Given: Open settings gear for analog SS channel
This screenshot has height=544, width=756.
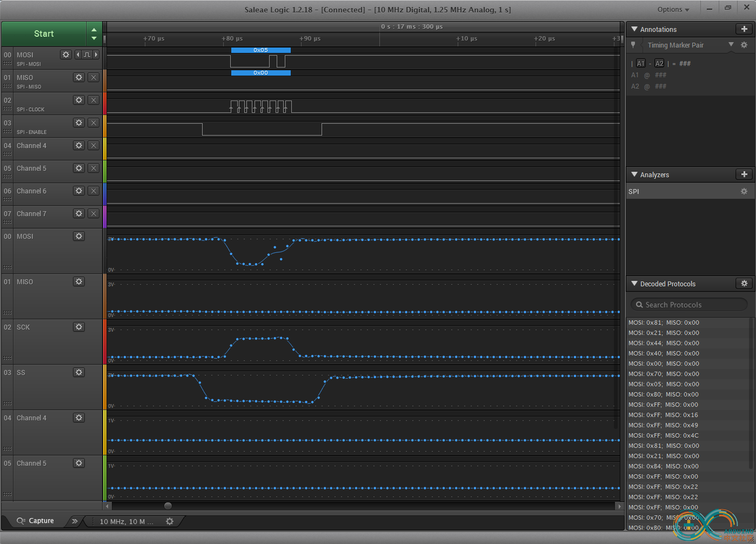Looking at the screenshot, I should 79,372.
